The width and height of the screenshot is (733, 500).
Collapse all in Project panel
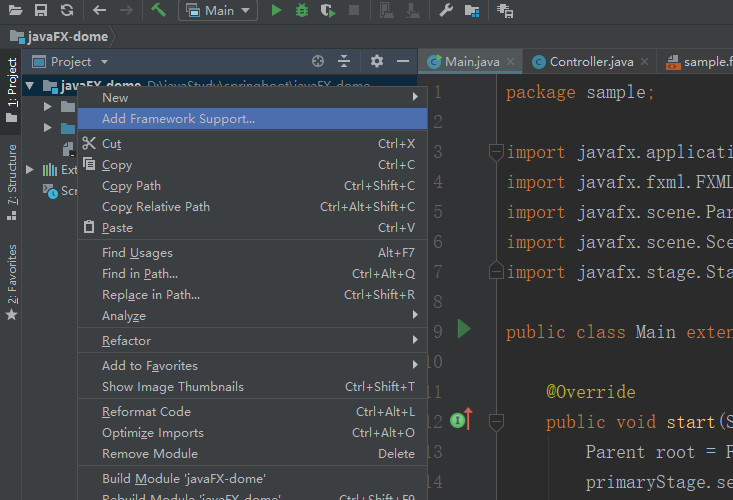(x=344, y=61)
